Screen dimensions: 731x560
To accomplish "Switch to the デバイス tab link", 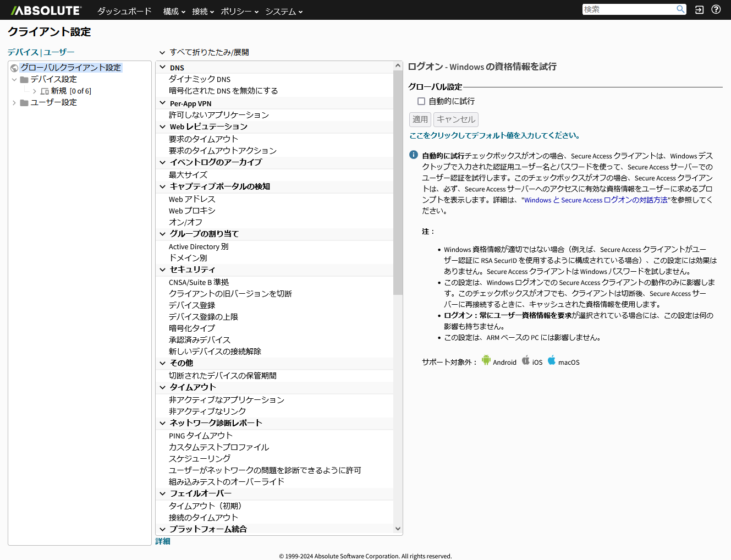I will [23, 52].
